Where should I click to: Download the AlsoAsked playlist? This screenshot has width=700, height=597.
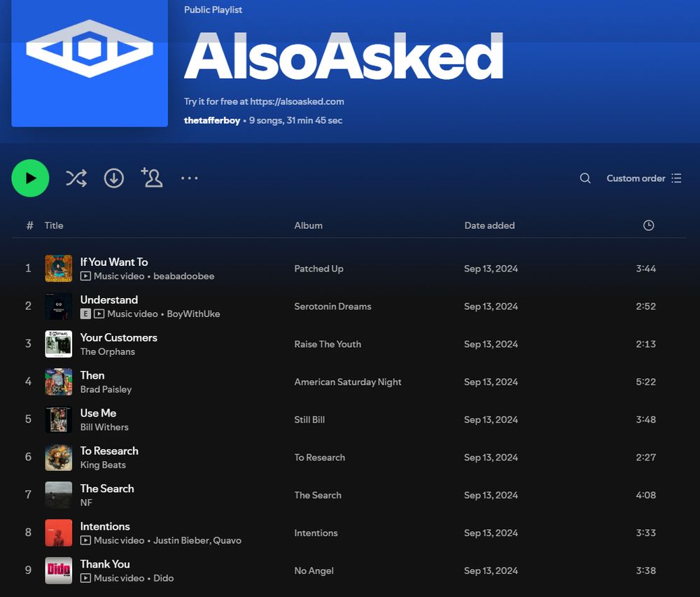click(x=113, y=178)
